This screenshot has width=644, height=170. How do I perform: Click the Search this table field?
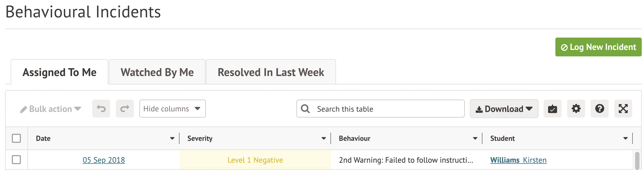click(x=387, y=109)
